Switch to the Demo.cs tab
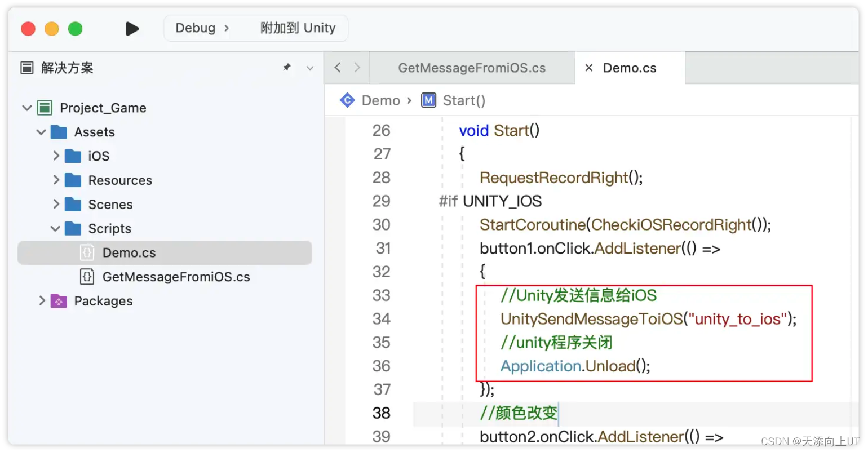 630,68
